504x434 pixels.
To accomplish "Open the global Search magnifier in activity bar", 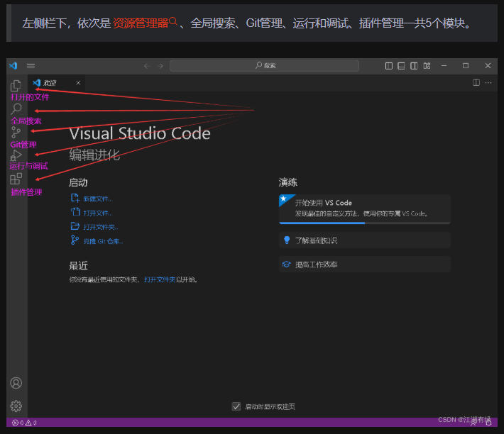I will [x=16, y=108].
